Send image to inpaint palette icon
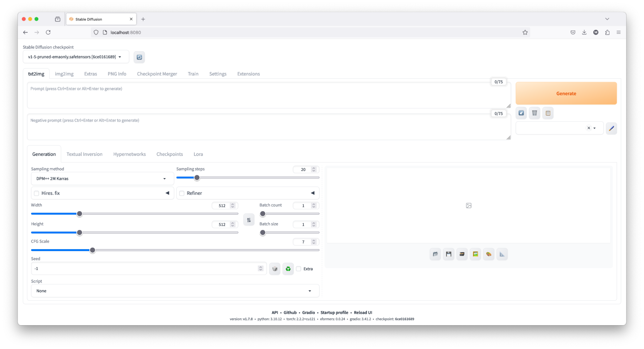This screenshot has width=644, height=349. [x=489, y=254]
